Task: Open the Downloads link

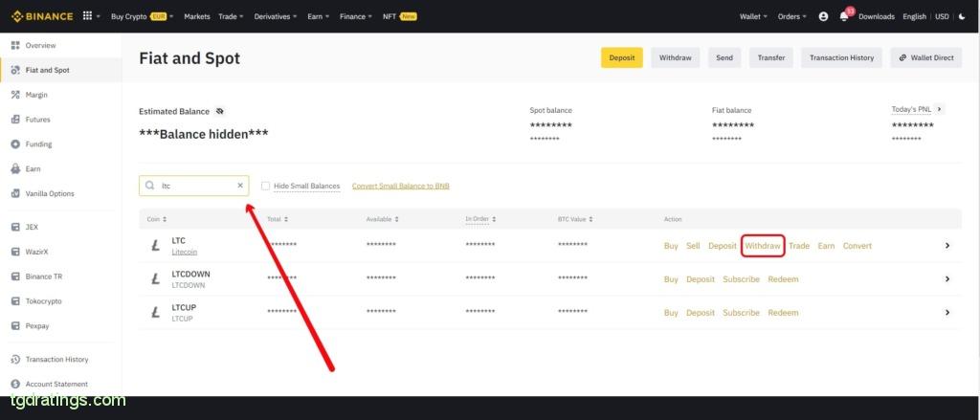Action: pos(877,17)
